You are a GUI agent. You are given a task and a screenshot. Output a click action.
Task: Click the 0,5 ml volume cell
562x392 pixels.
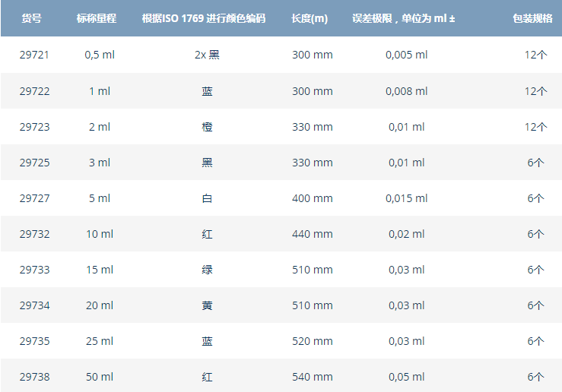(x=99, y=55)
